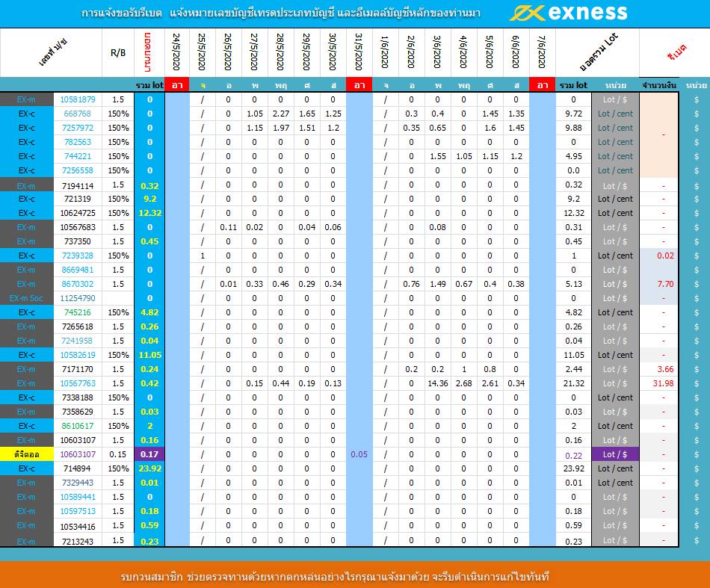Click account number 7213243
The image size is (710, 588).
point(78,541)
